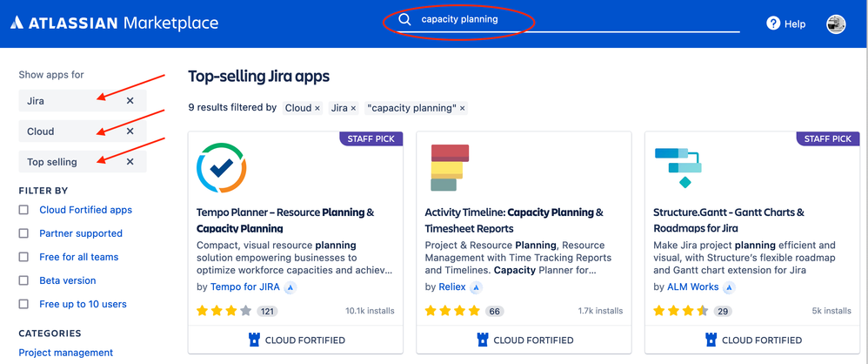This screenshot has height=364, width=868.
Task: Click the Tempo Planner app logo
Action: [x=222, y=167]
